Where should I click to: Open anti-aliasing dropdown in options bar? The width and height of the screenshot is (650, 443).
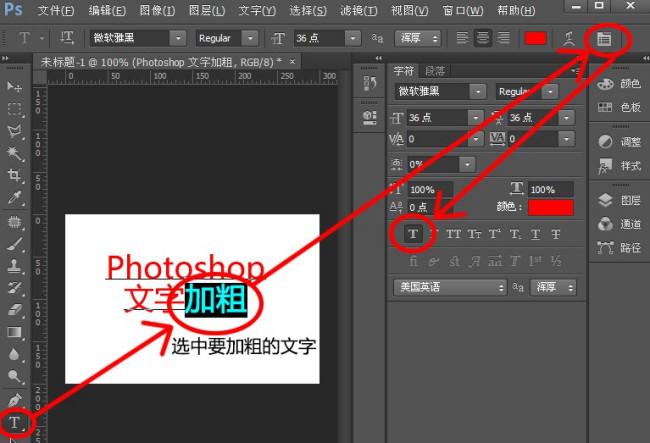point(417,39)
